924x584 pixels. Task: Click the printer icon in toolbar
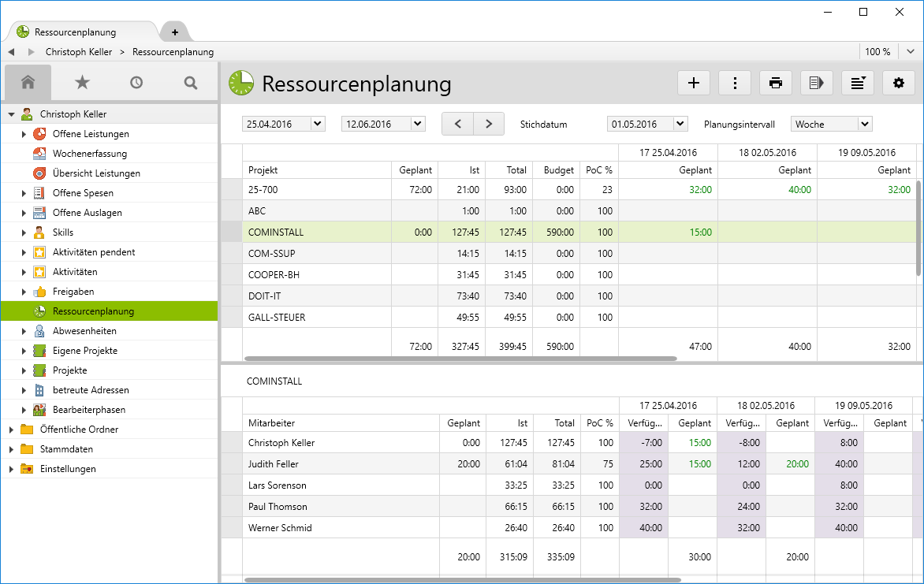(x=776, y=83)
